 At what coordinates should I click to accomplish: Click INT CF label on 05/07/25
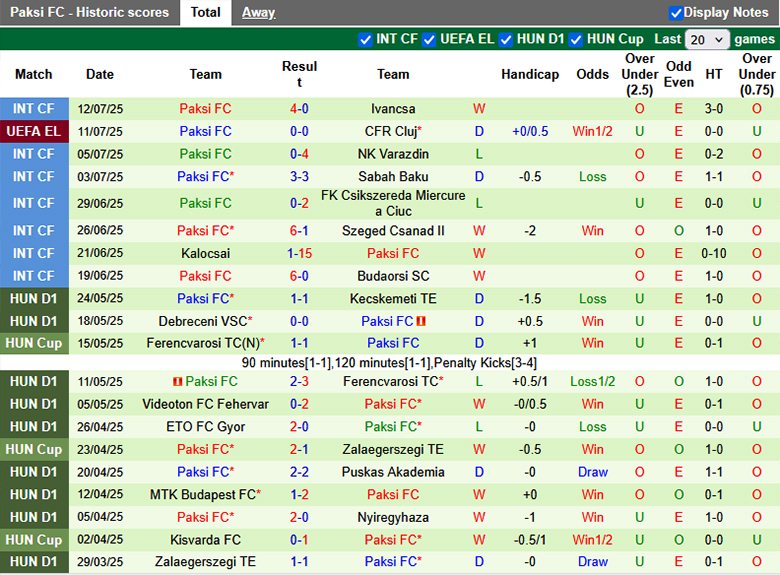point(34,154)
